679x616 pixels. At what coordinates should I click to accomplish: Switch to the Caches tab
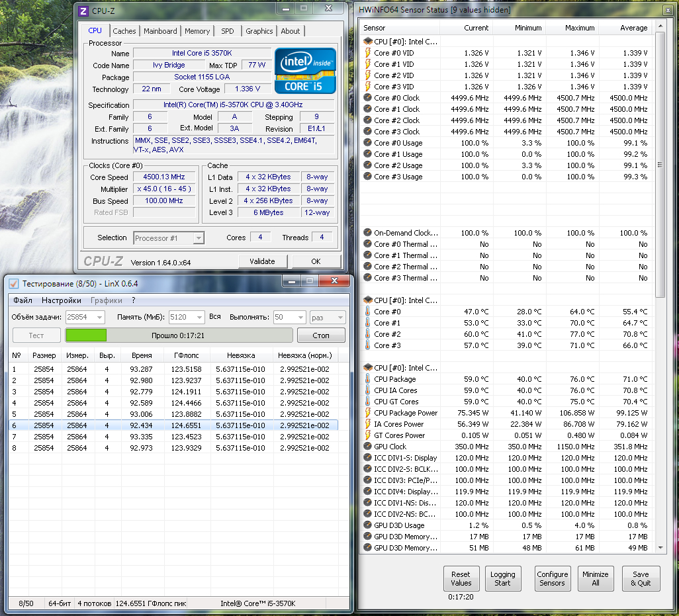coord(124,31)
